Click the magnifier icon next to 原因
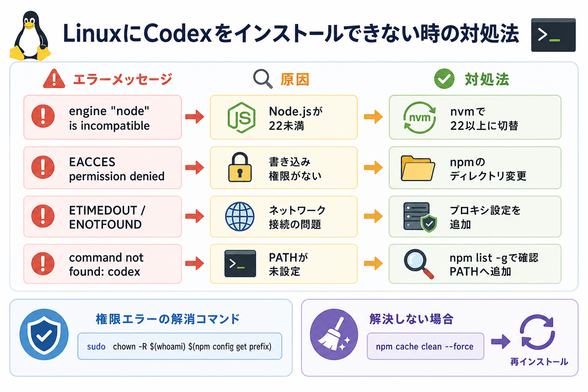The image size is (588, 392). pos(263,79)
